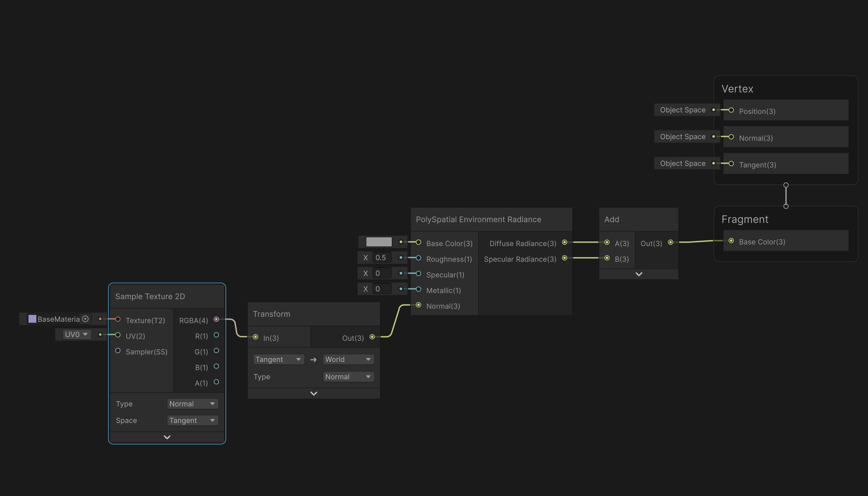Collapse the Sample Texture 2D node
868x496 pixels.
coord(167,437)
